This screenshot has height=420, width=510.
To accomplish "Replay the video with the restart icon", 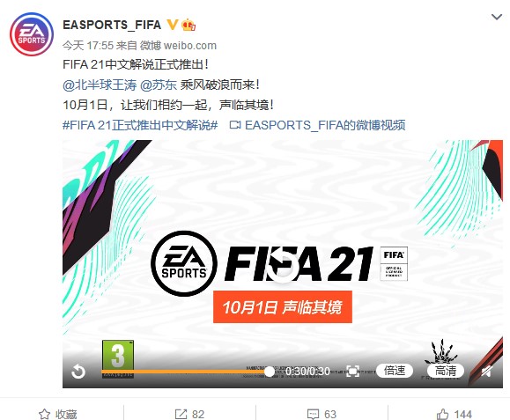I will tap(78, 371).
